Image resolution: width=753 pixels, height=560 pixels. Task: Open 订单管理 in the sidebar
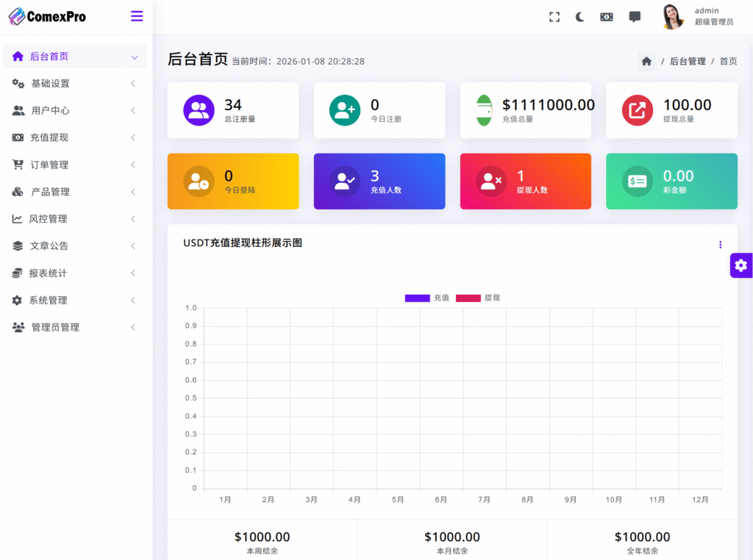click(x=49, y=165)
